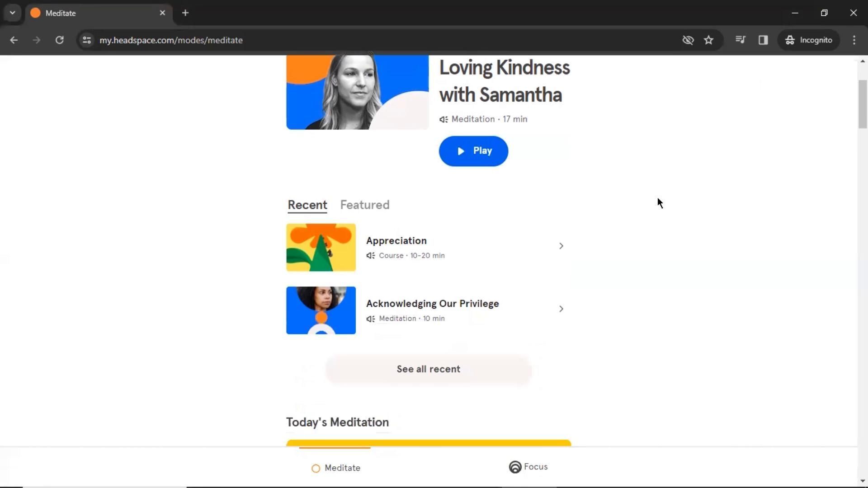
Task: Open the Appreciation course thumbnail
Action: click(x=321, y=247)
